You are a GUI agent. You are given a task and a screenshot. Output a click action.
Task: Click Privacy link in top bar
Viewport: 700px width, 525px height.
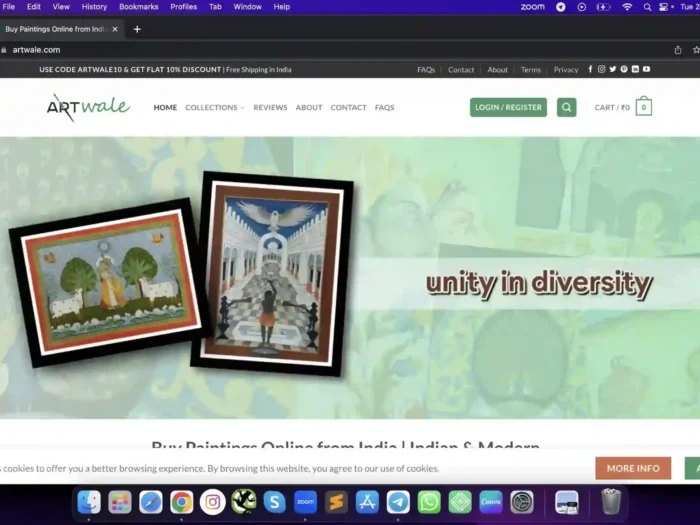tap(566, 70)
